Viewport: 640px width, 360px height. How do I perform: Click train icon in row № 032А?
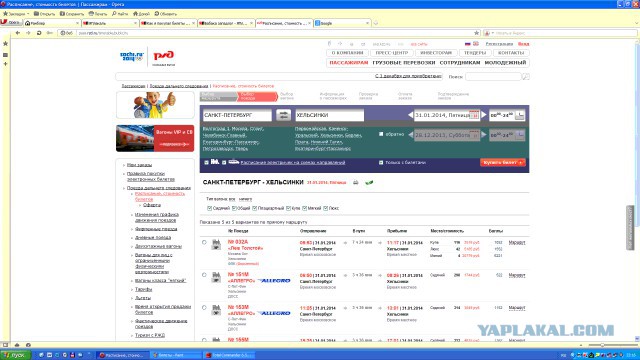point(216,244)
